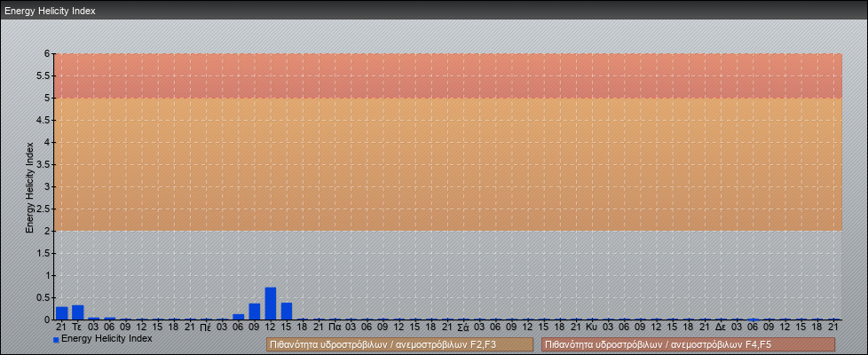This screenshot has height=355, width=868.
Task: Select the Δε day marker on the timeline
Action: coord(721,327)
